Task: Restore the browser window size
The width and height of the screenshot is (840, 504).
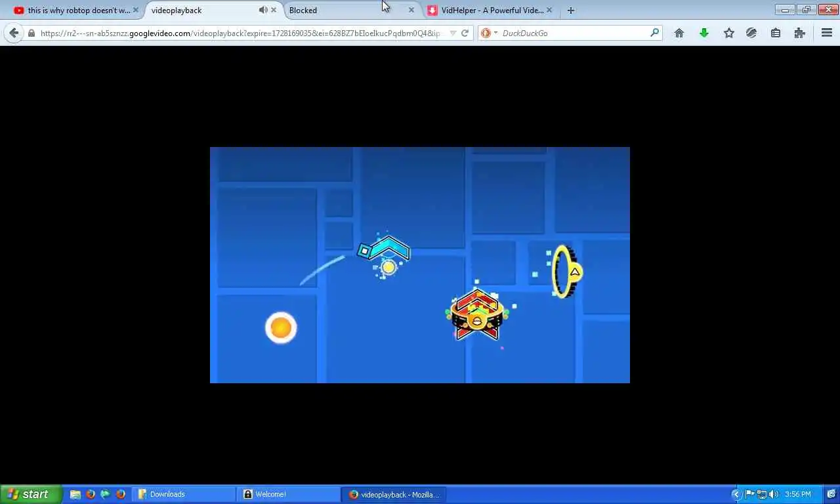Action: pos(807,10)
